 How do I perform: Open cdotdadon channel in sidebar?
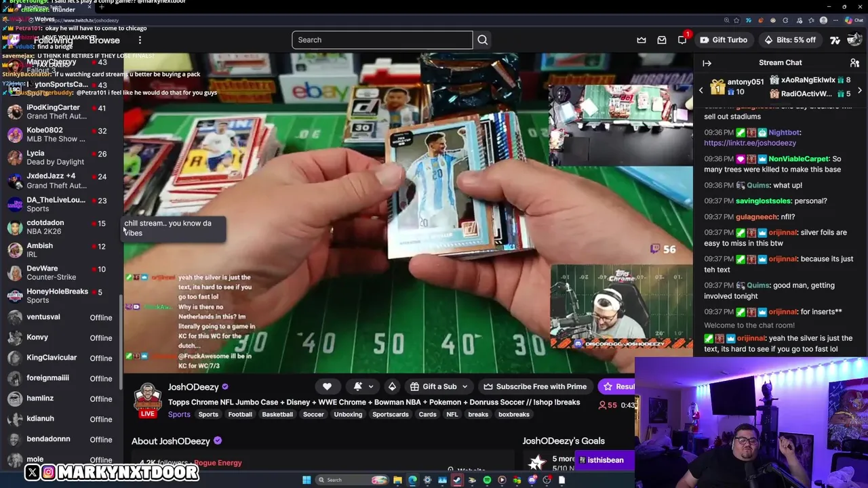[x=60, y=227]
